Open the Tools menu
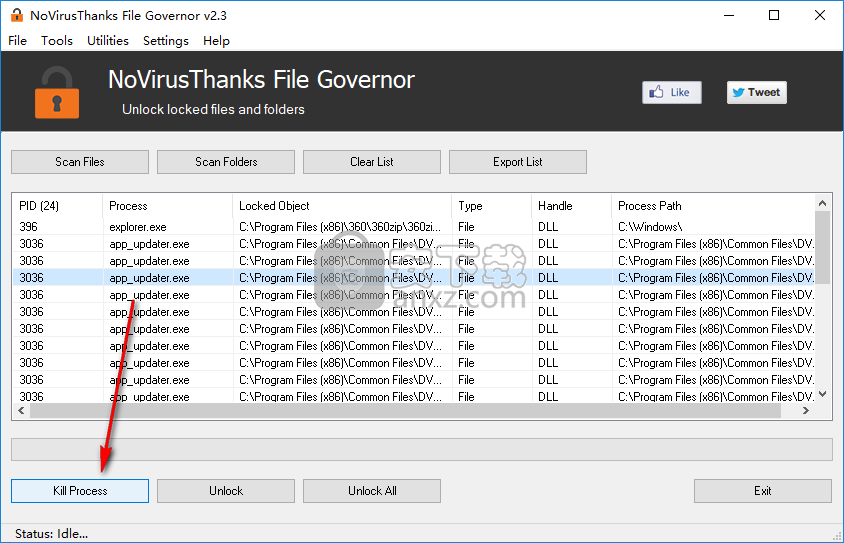Screen dimensions: 844x543 57,41
